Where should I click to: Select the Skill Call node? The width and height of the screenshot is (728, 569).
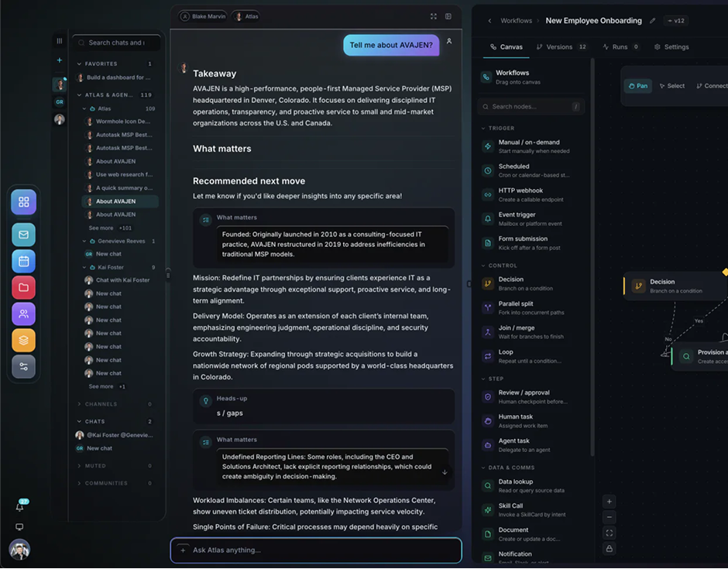(x=532, y=510)
